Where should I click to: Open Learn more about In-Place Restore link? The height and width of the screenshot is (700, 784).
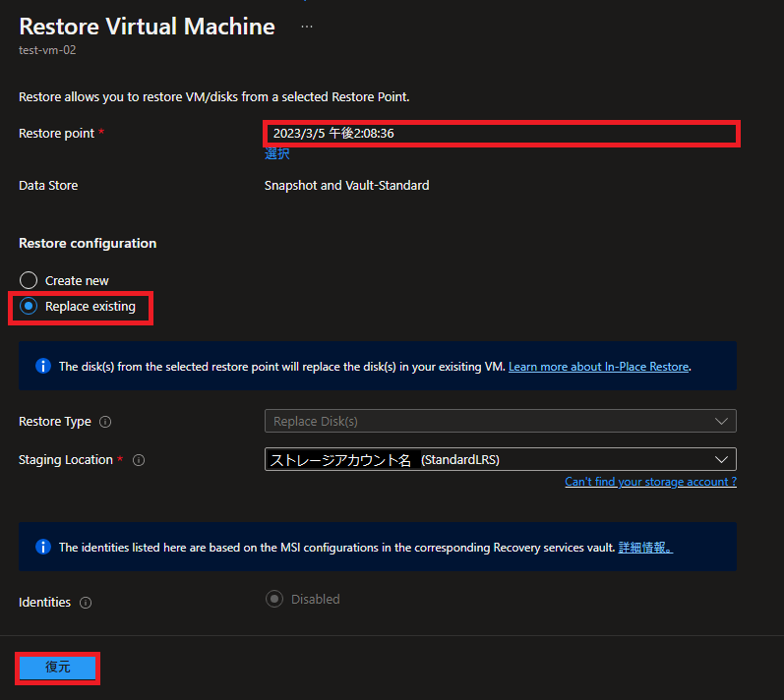(598, 367)
